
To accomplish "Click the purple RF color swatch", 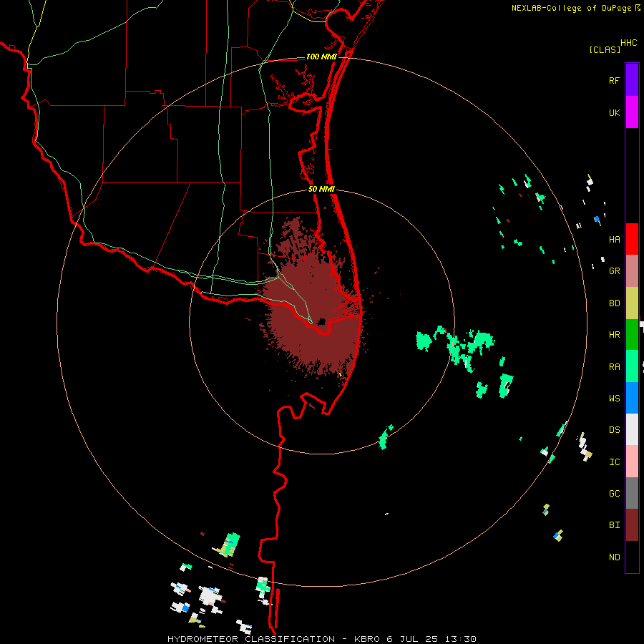I will (x=632, y=80).
